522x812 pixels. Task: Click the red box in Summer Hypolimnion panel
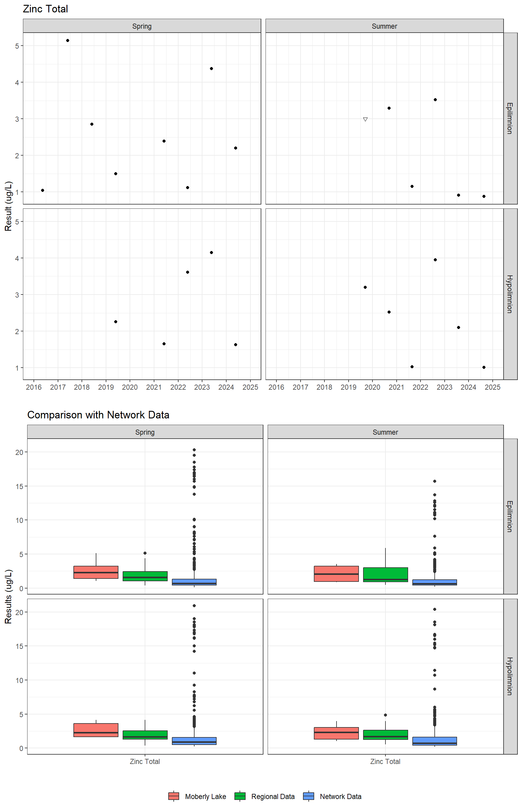(x=336, y=733)
